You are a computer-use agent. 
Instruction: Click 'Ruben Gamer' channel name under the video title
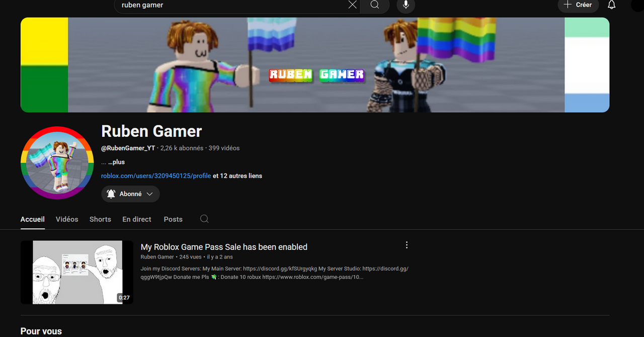[157, 257]
